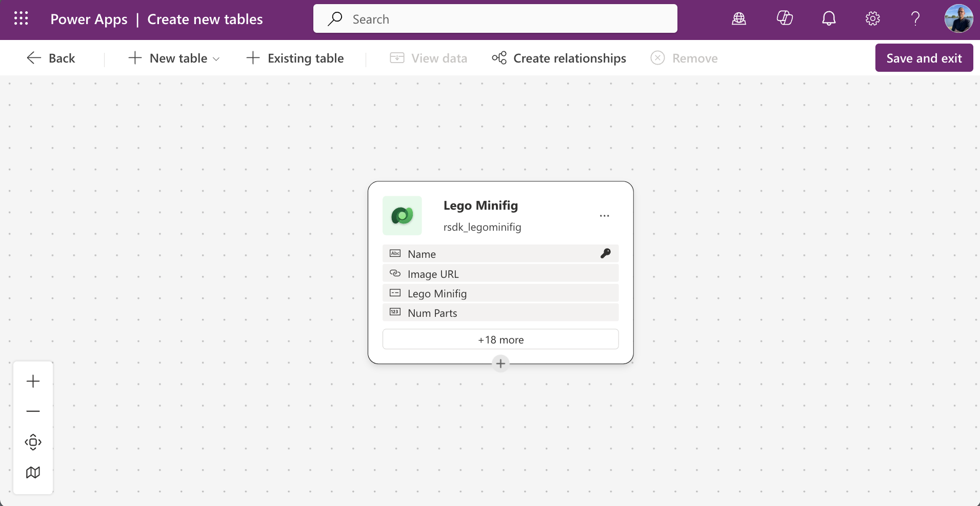Toggle the minimap view
Screen dimensions: 980x506
[x=33, y=472]
